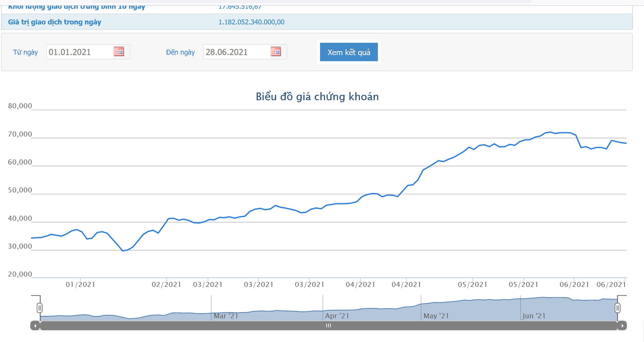The height and width of the screenshot is (342, 644).
Task: Click the Từ ngày date input field
Action: point(79,52)
